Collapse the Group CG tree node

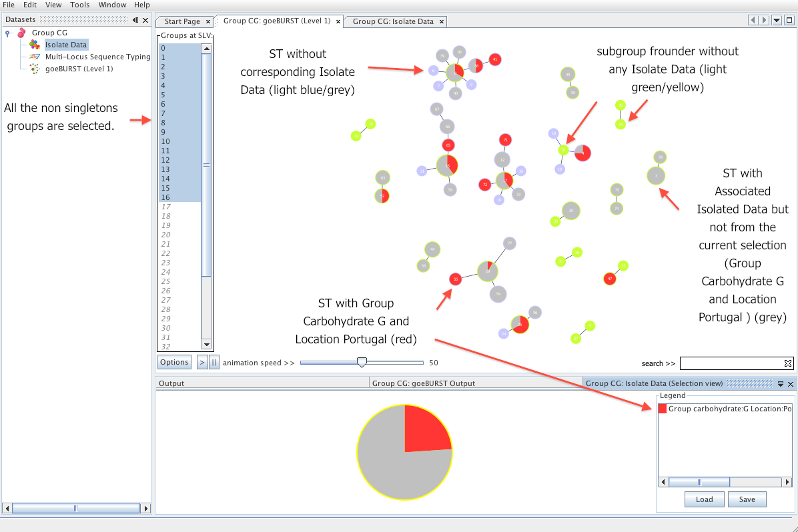(7, 33)
